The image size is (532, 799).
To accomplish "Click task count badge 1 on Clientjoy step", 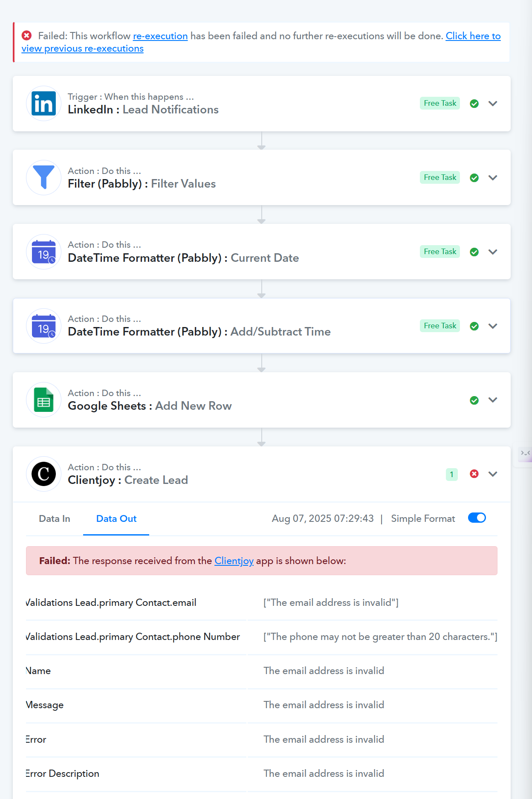I will pos(452,474).
